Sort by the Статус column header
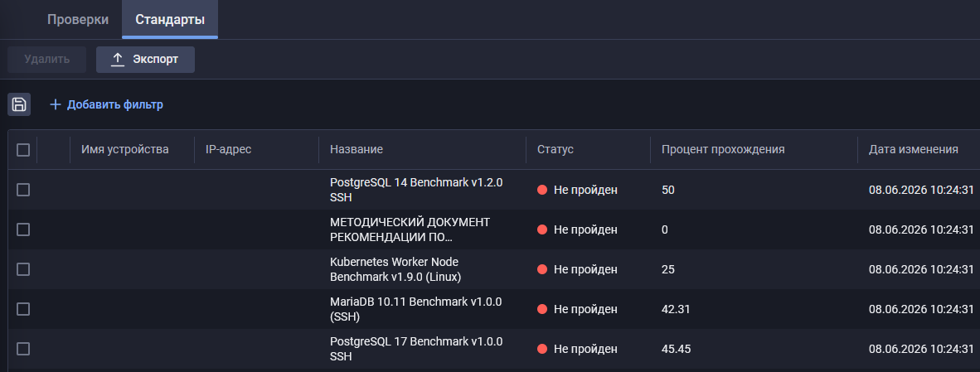This screenshot has height=372, width=980. pos(555,149)
